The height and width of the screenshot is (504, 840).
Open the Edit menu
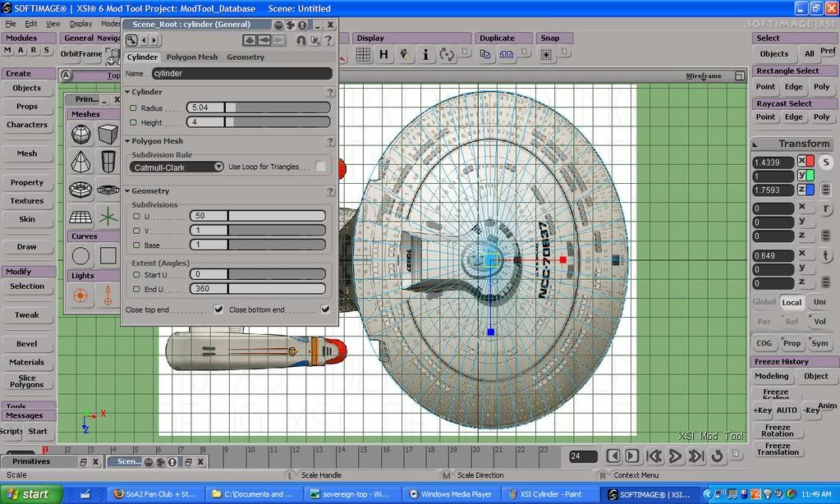tap(31, 24)
